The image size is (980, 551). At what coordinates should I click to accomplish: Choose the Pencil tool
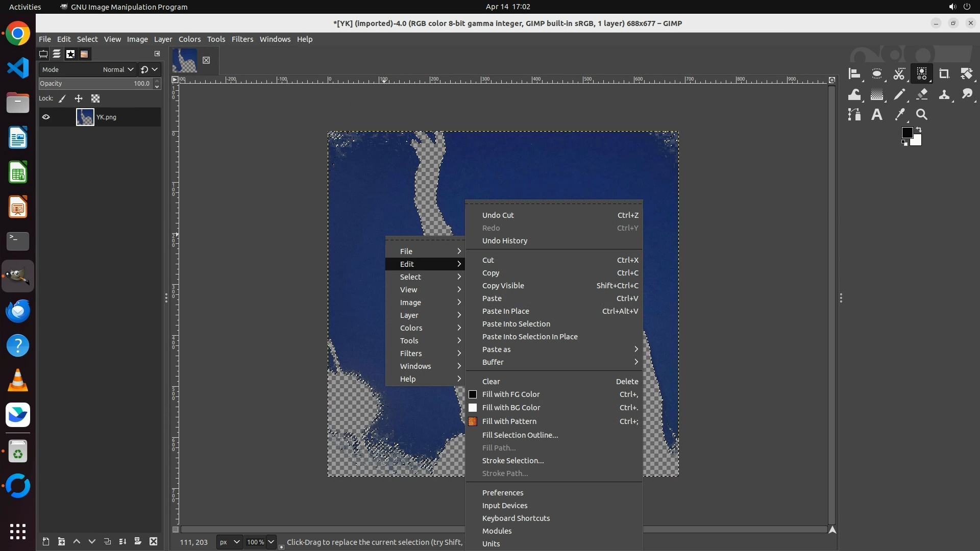coord(899,94)
